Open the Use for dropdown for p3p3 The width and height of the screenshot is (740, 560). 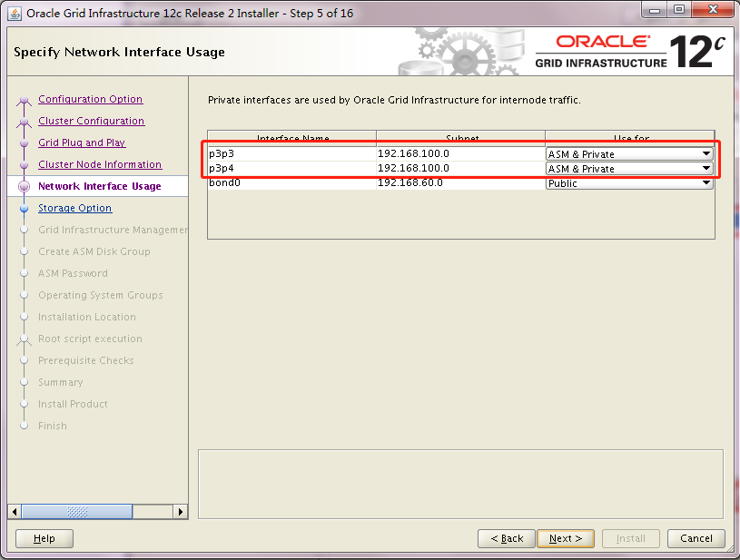629,154
